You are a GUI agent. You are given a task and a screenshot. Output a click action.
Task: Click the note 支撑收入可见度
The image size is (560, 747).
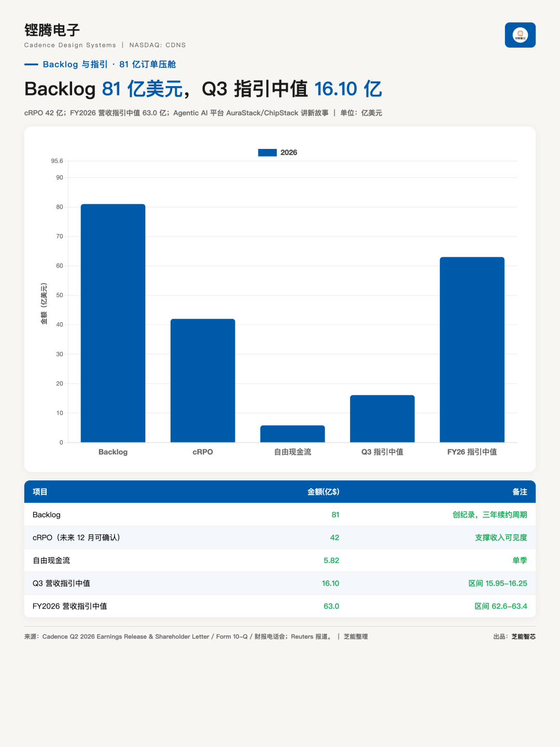(501, 537)
